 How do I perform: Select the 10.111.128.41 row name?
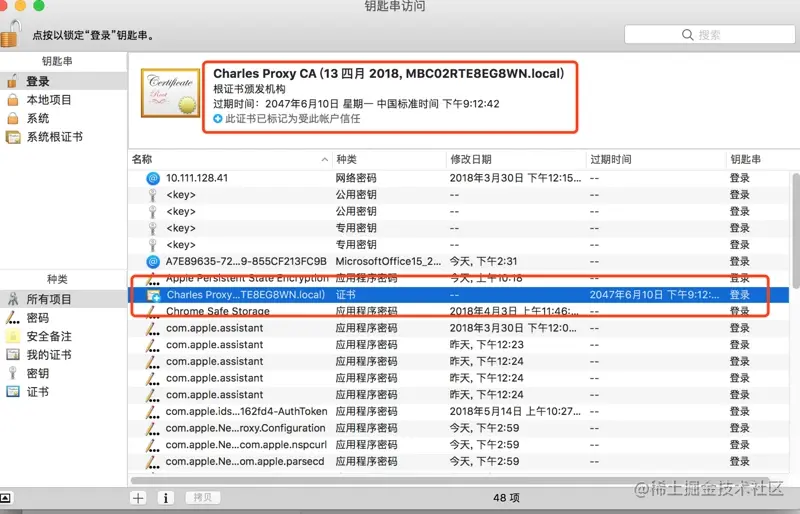(197, 178)
